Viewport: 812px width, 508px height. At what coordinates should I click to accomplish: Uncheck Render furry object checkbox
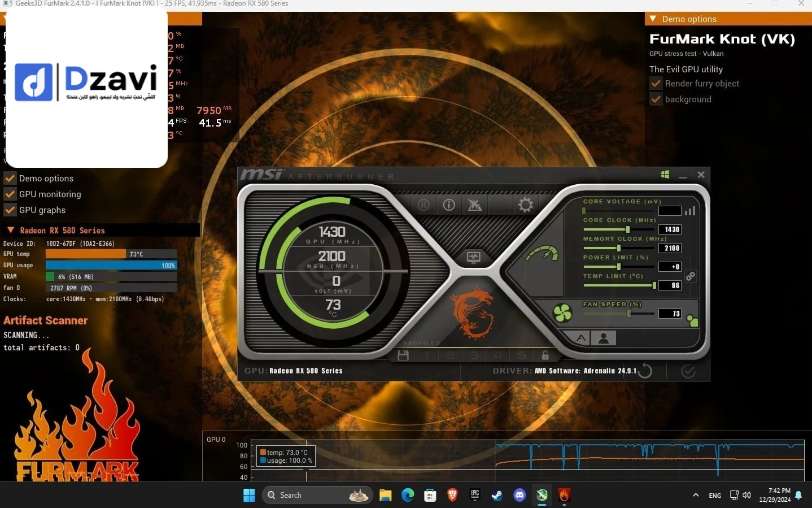click(x=656, y=84)
